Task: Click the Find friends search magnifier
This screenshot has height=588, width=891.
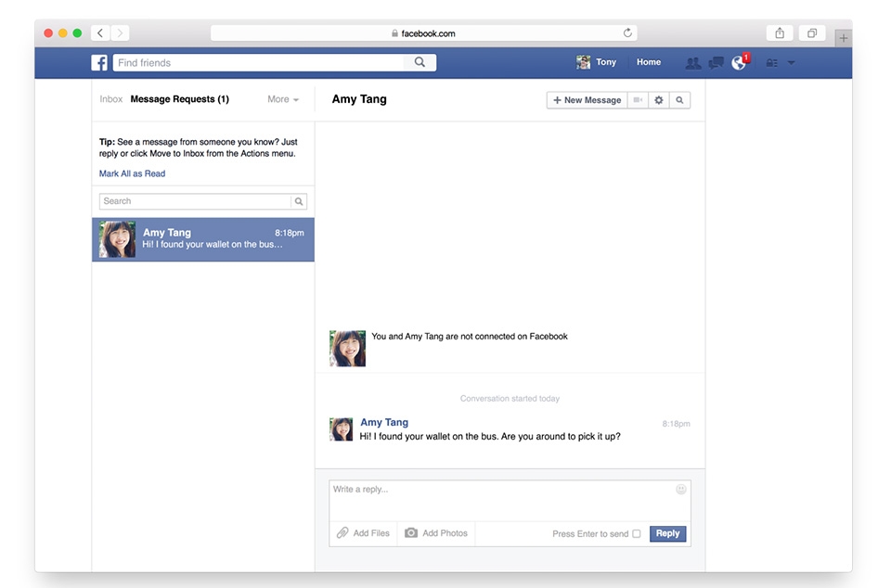Action: point(420,62)
